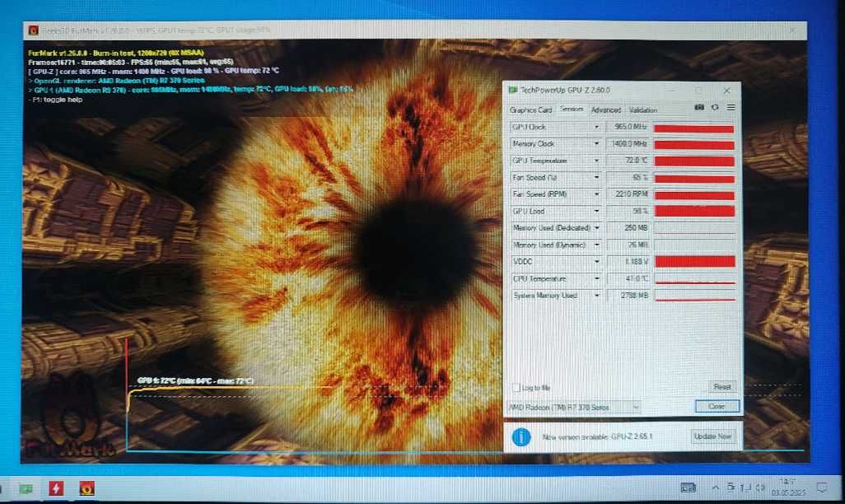The width and height of the screenshot is (845, 504).
Task: Expand the VDDC sensor dropdown
Action: [596, 261]
